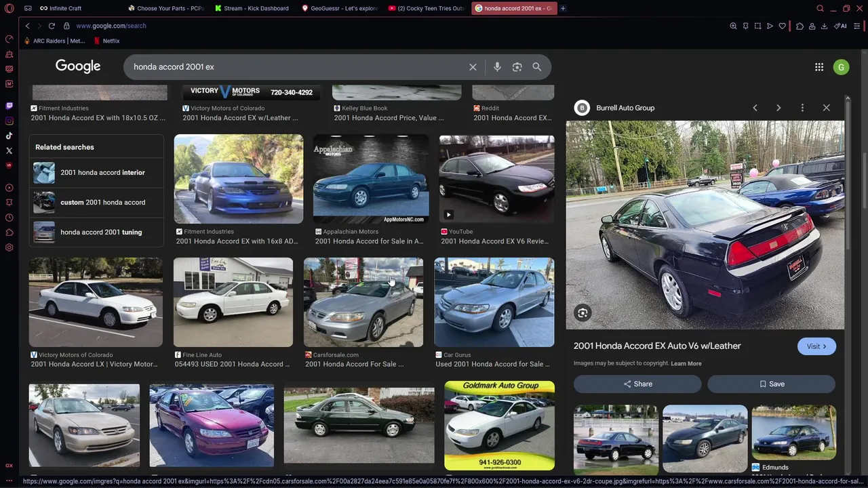868x488 pixels.
Task: Switch to the GeoGuessr tab
Action: 339,8
